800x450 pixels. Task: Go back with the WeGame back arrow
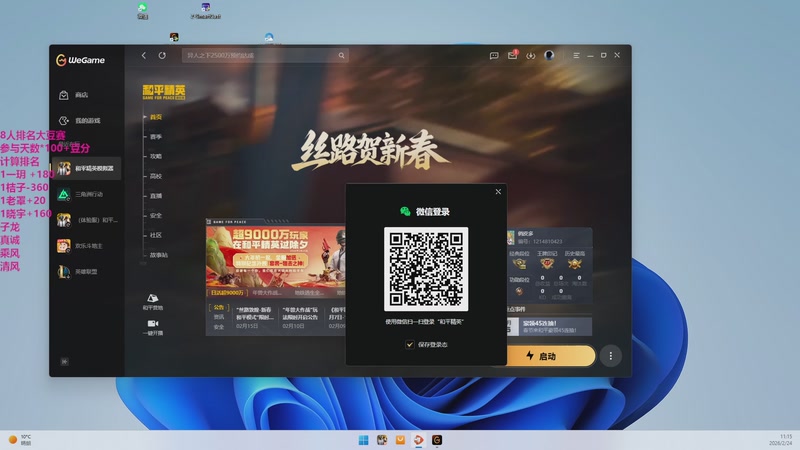pyautogui.click(x=144, y=55)
